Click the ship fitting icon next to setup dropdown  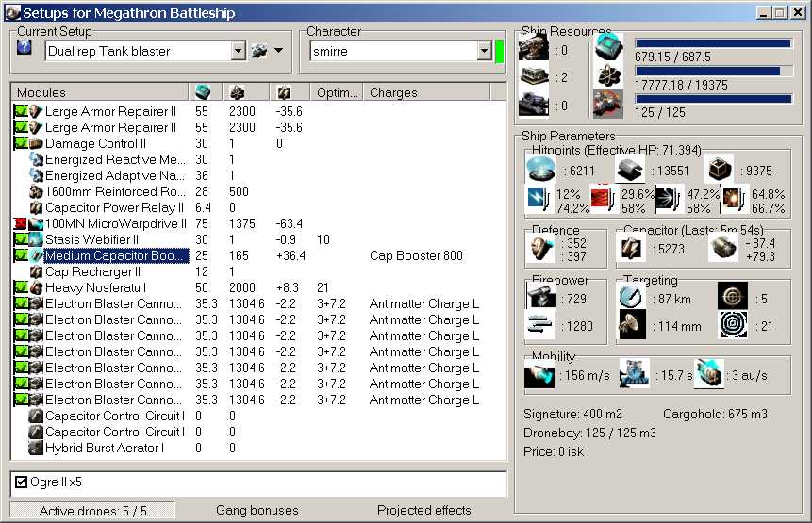point(259,51)
